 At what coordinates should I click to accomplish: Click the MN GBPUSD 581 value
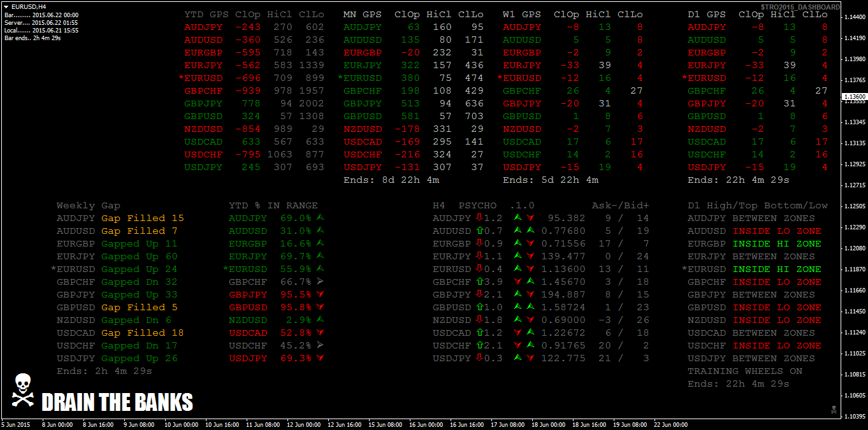pos(410,116)
